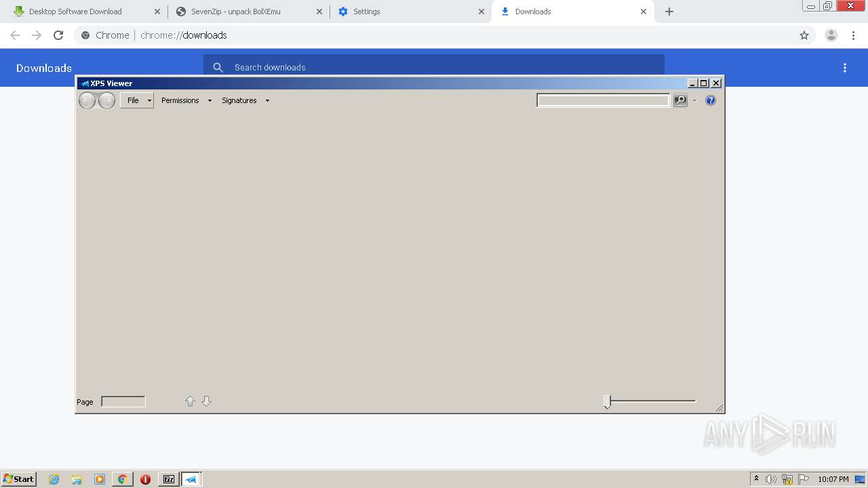Switch to SevenZip - unpack BolXEmu tab
Viewport: 868px width, 488px height.
pyautogui.click(x=248, y=12)
